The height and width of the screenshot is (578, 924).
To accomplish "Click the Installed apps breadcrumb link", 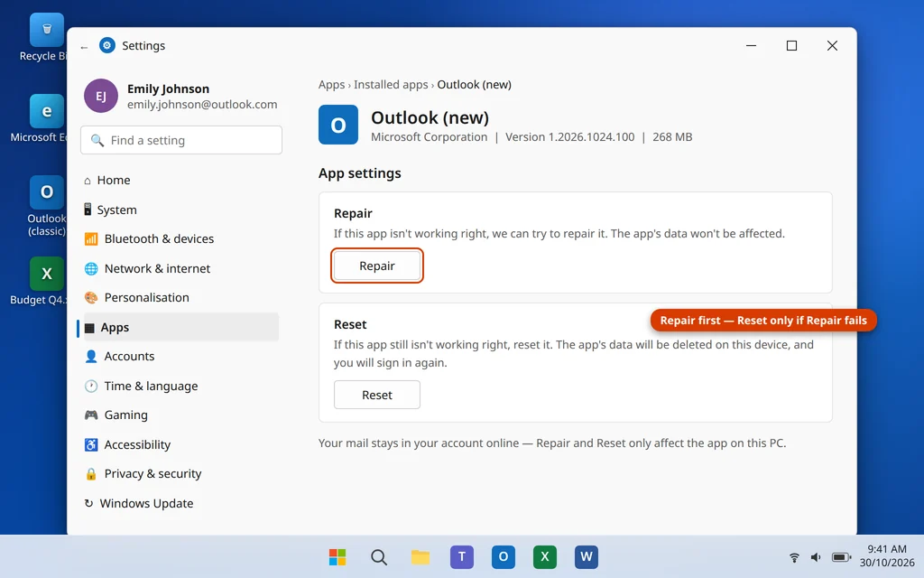I will click(x=391, y=84).
